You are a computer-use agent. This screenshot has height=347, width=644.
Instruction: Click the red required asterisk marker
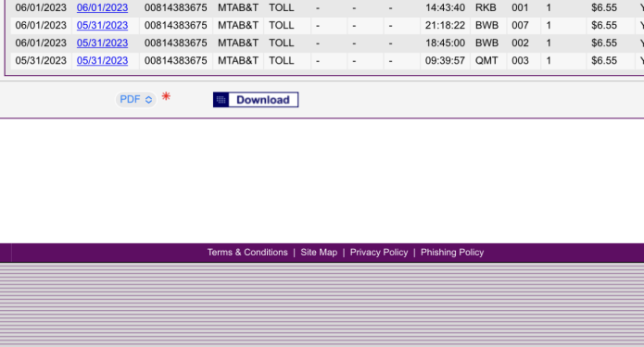coord(166,96)
